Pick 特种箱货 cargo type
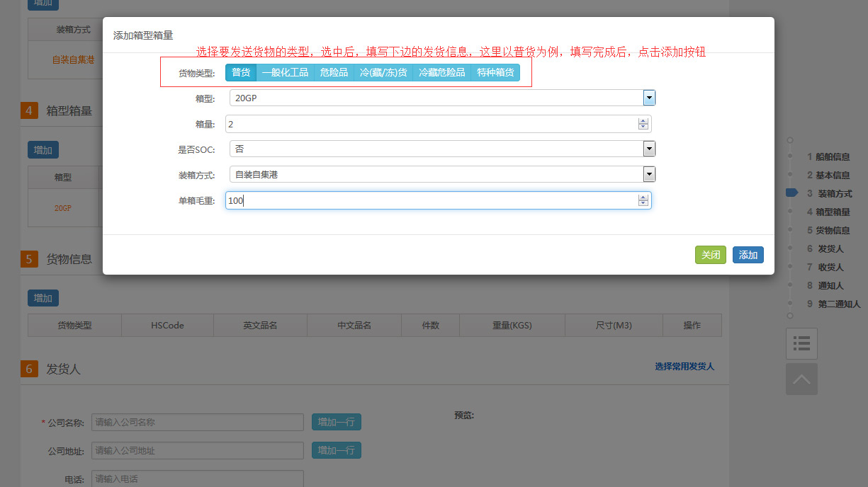868x487 pixels. pos(495,72)
